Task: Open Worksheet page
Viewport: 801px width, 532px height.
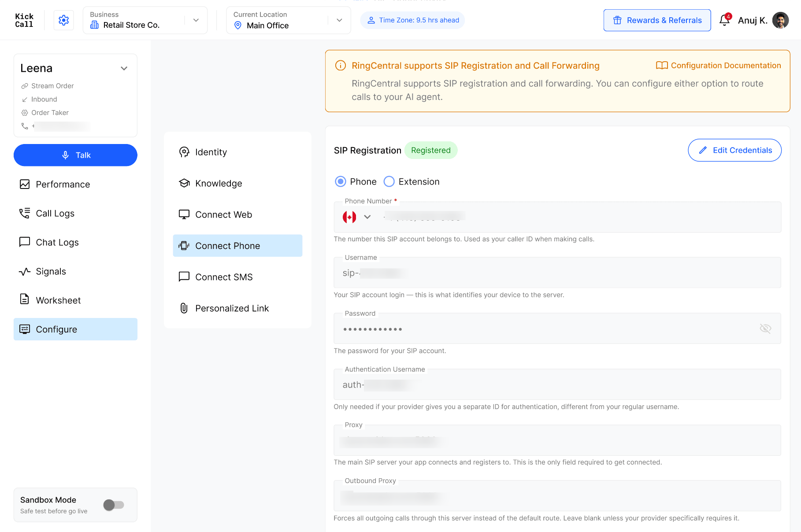Action: coord(75,300)
